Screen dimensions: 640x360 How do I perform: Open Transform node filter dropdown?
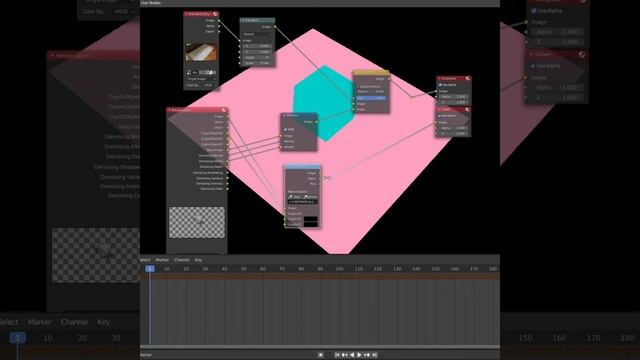[257, 34]
